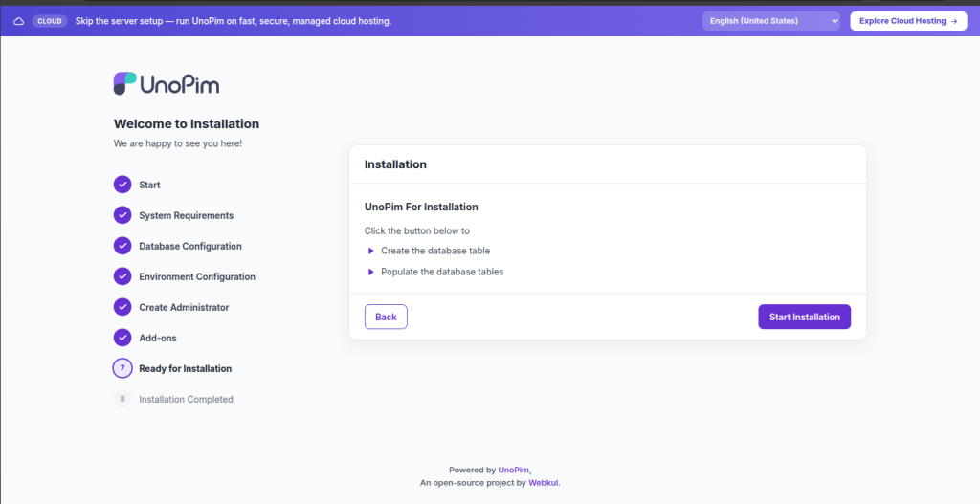Click 'An open-source project by' footer text
Screen dimensions: 980x504
pyautogui.click(x=473, y=483)
